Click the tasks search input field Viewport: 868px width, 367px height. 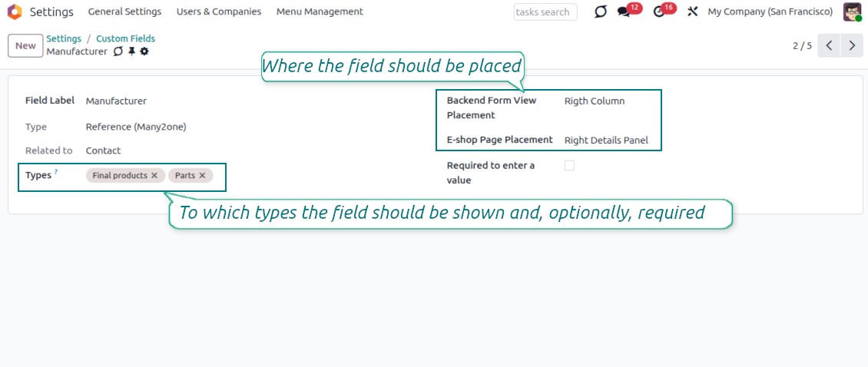(545, 12)
